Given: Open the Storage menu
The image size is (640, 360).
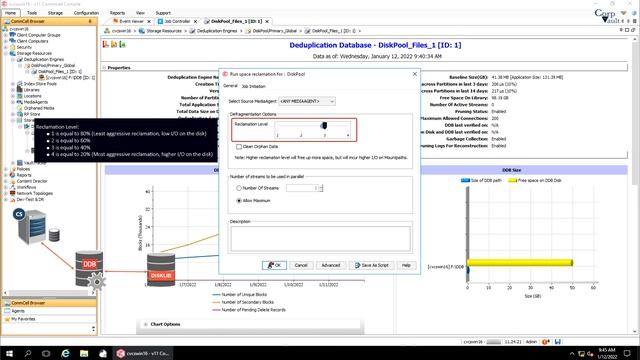Looking at the screenshot, I should [x=55, y=13].
